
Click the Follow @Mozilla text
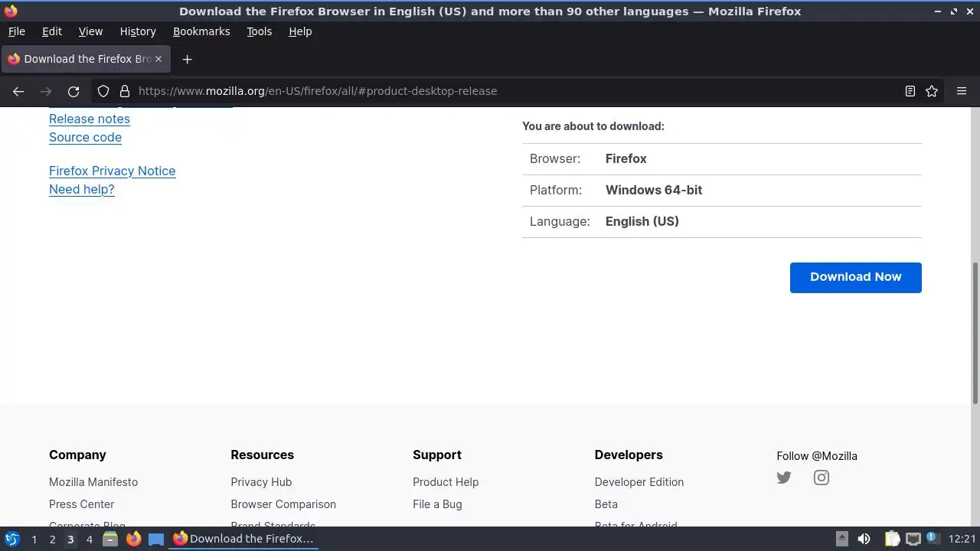coord(817,456)
